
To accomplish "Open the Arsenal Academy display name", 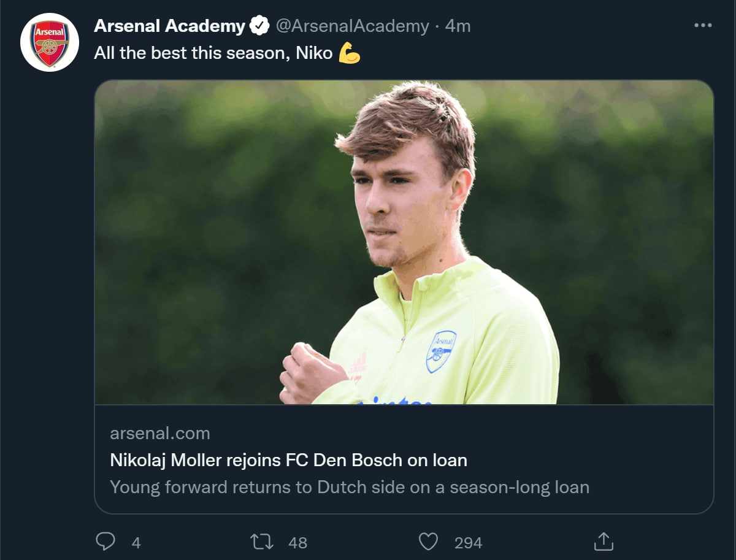I will click(170, 26).
